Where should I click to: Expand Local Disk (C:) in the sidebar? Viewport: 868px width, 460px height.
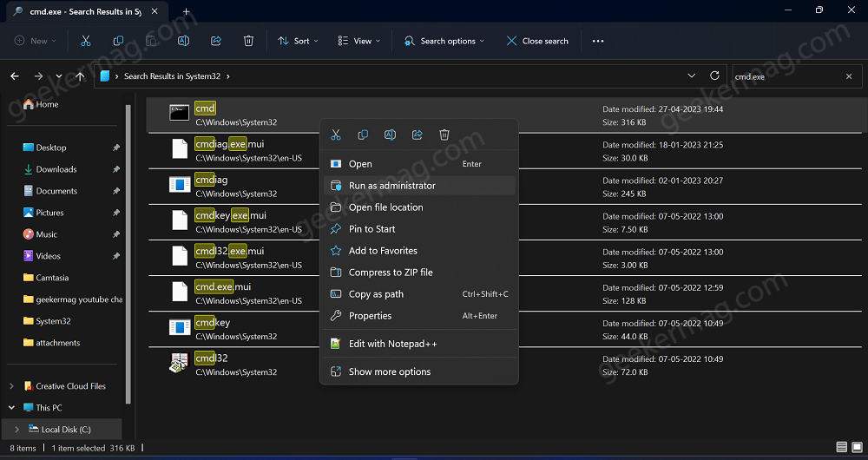pyautogui.click(x=17, y=429)
